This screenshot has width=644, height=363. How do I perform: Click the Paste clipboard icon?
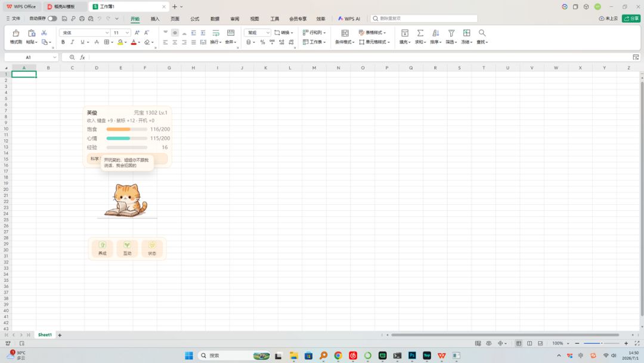point(31,33)
